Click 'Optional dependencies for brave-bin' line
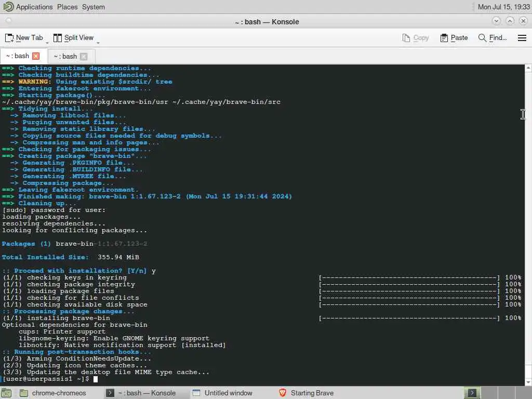This screenshot has height=399, width=532. [75, 325]
